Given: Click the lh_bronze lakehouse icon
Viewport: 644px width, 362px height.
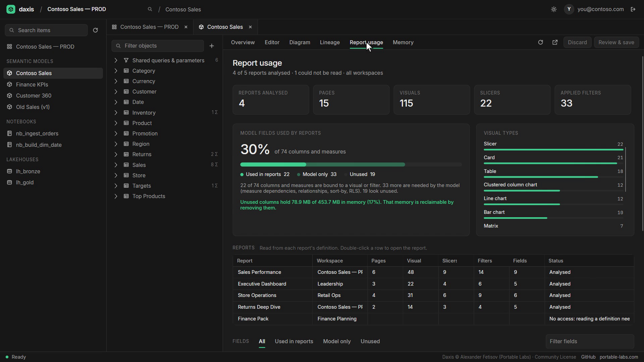Looking at the screenshot, I should (9, 171).
